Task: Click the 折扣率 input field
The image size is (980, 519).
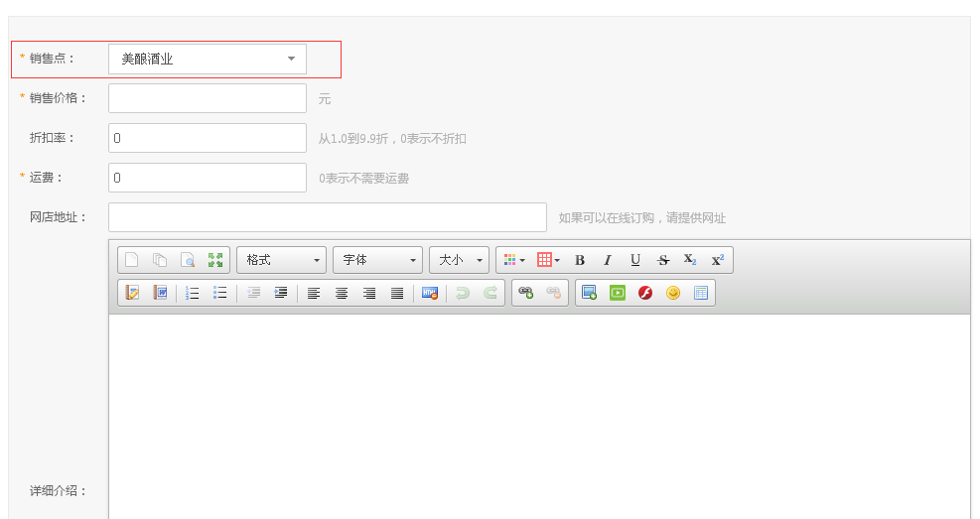Action: (208, 138)
